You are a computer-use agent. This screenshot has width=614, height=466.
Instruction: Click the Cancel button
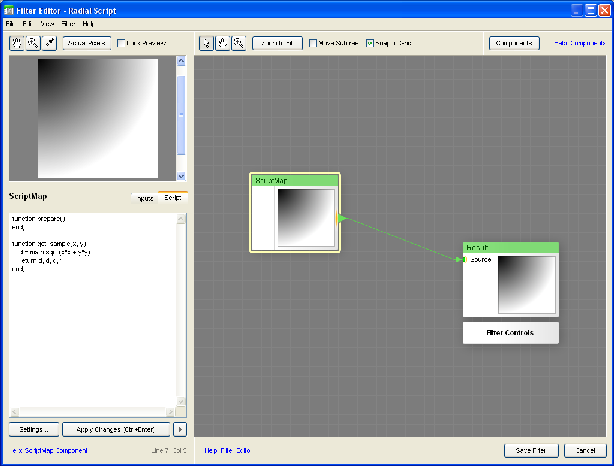point(585,451)
